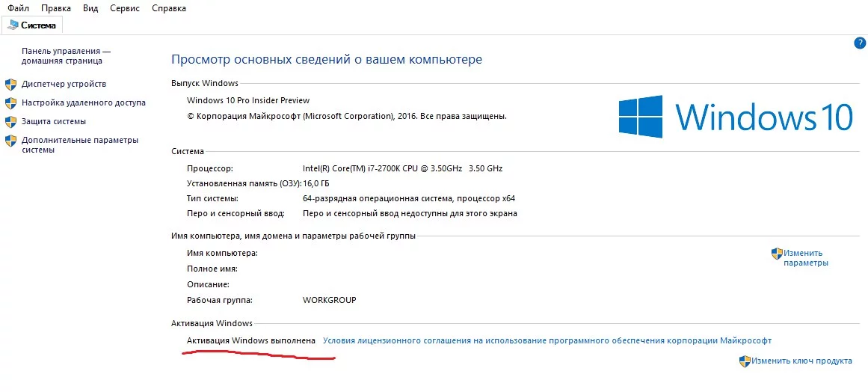Click Изменить параметры link
Viewport: 868px width, 392px height.
pyautogui.click(x=805, y=258)
